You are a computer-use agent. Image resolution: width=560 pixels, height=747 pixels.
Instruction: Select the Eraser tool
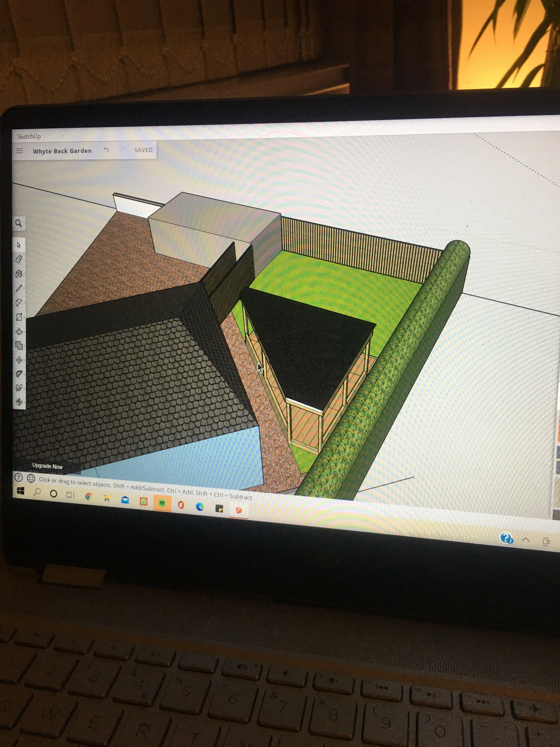pyautogui.click(x=19, y=259)
